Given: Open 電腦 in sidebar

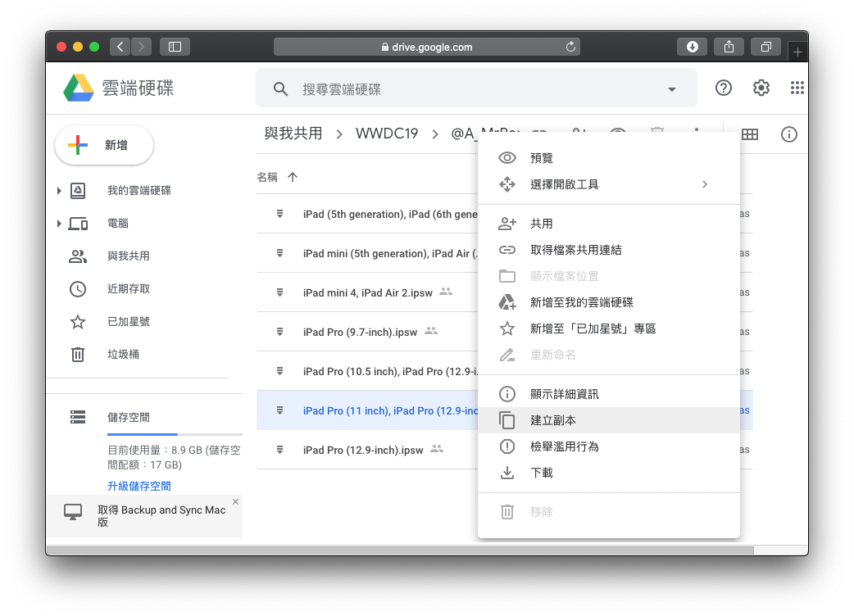Looking at the screenshot, I should coord(118,224).
